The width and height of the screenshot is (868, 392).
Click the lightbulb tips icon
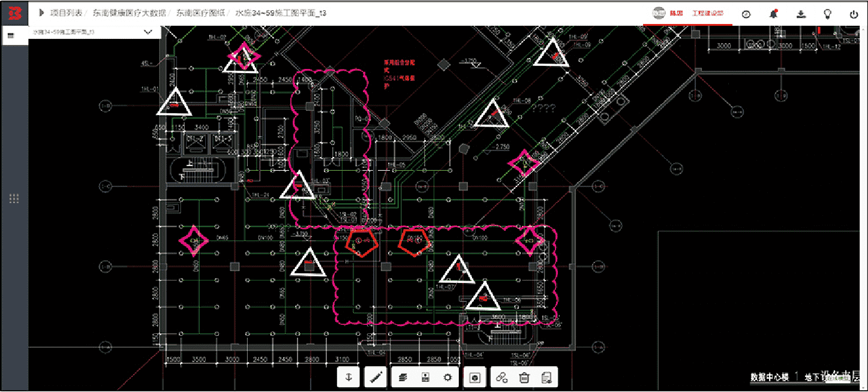[827, 14]
